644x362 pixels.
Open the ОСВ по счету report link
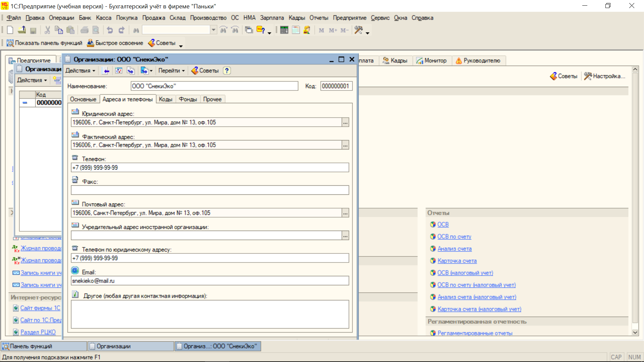pyautogui.click(x=454, y=237)
